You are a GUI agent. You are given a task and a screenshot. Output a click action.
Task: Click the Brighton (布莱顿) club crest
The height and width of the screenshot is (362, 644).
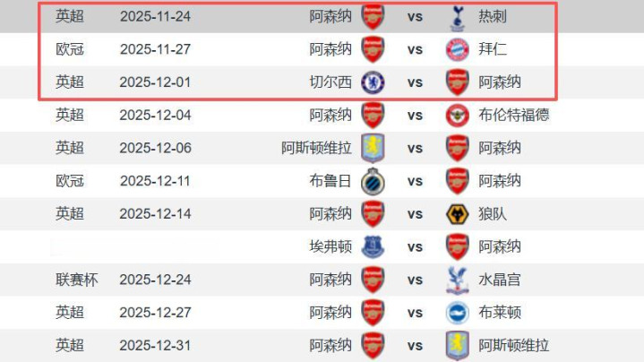pos(458,312)
